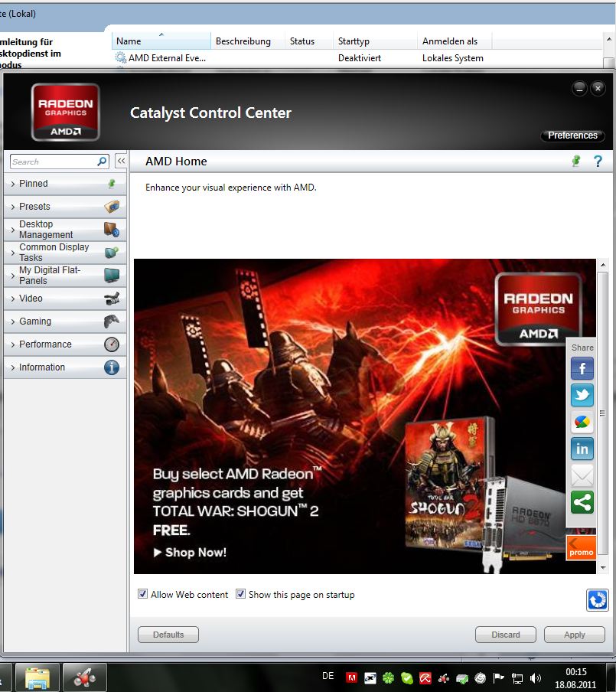Click the DE language indicator in taskbar

[x=328, y=676]
